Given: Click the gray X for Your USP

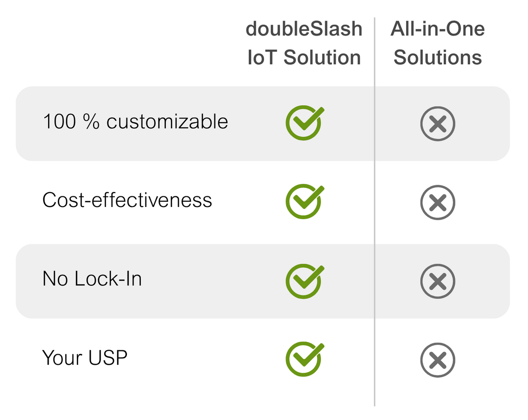Looking at the screenshot, I should pyautogui.click(x=438, y=360).
